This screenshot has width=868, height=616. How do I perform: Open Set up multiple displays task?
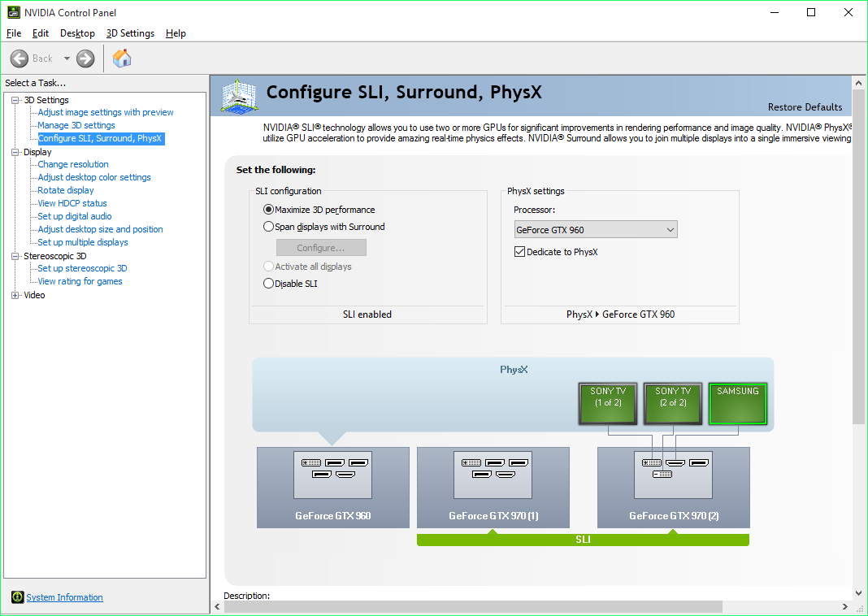click(83, 242)
